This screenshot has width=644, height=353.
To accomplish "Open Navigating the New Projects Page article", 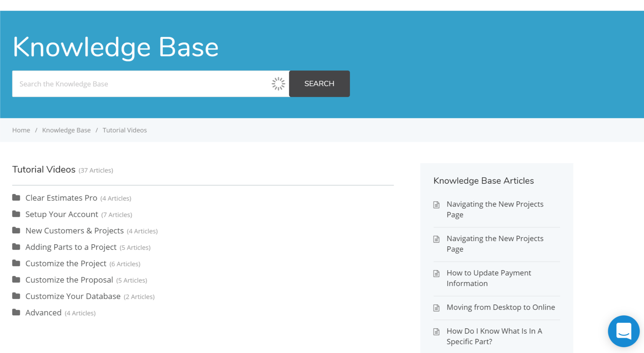I will point(495,209).
